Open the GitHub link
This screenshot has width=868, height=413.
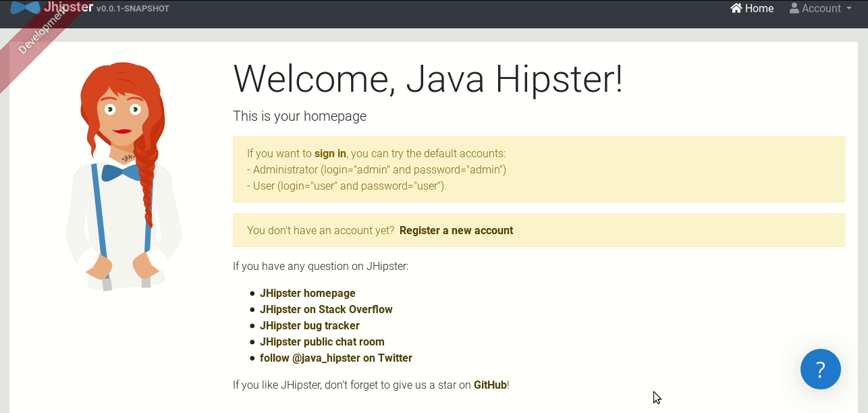pyautogui.click(x=490, y=385)
